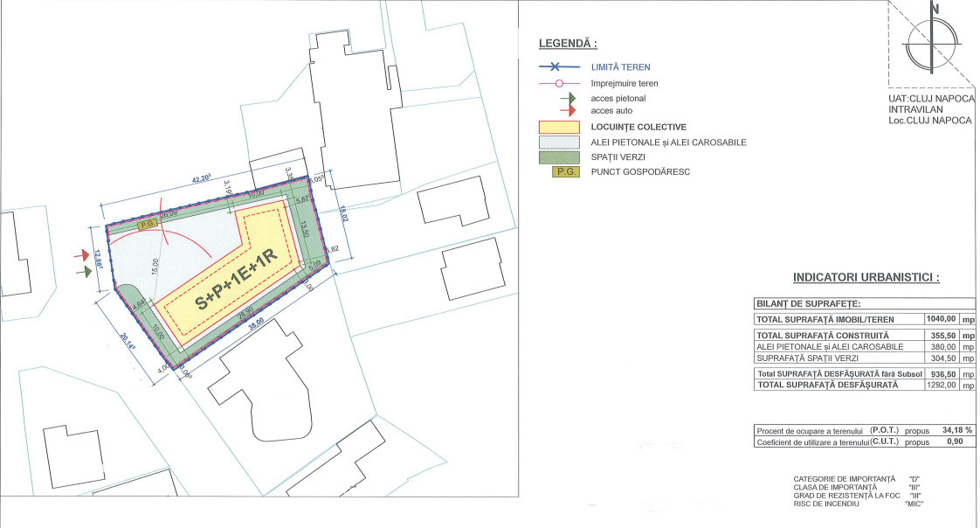This screenshot has height=528, width=980.
Task: Click the INDICATORI URBANISTICI heading
Action: click(x=866, y=278)
